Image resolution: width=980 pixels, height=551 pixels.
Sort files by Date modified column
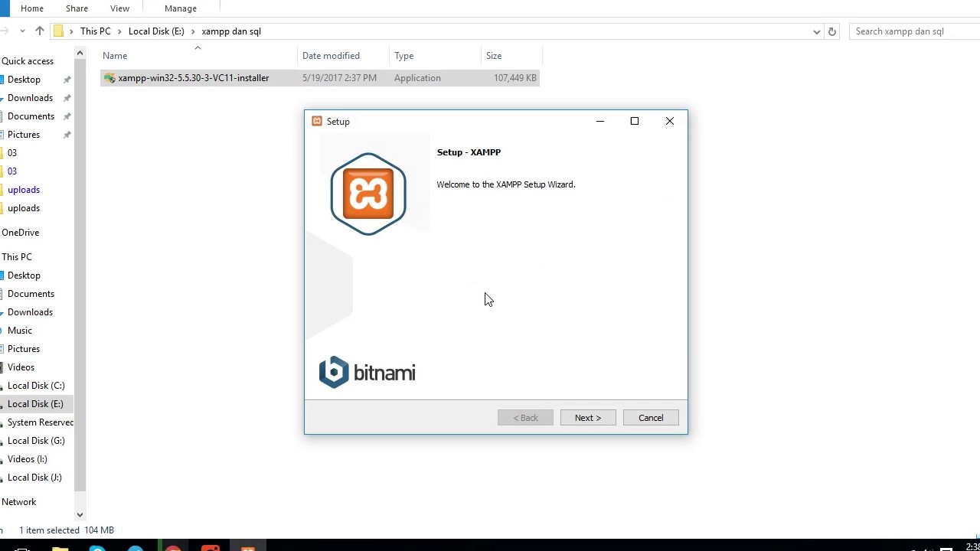coord(331,56)
